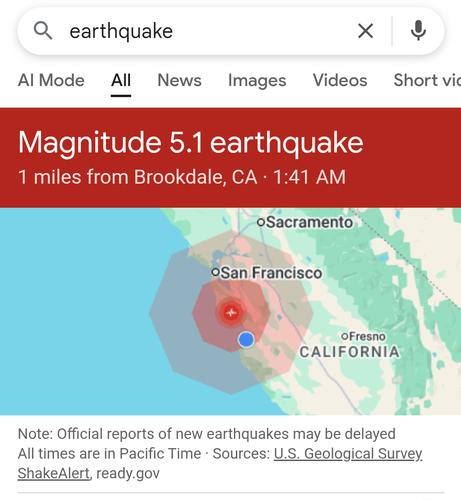Screen dimensions: 461x500
Task: Click the search magnifier icon
Action: [43, 31]
